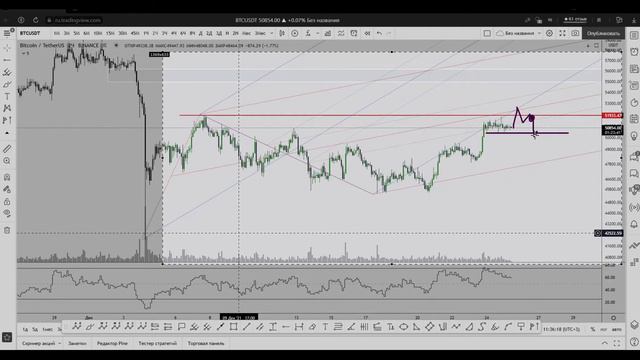Screen dimensions: 640x360
Task: Toggle stay-in-drawing-mode pencil lock
Action: click(7, 189)
